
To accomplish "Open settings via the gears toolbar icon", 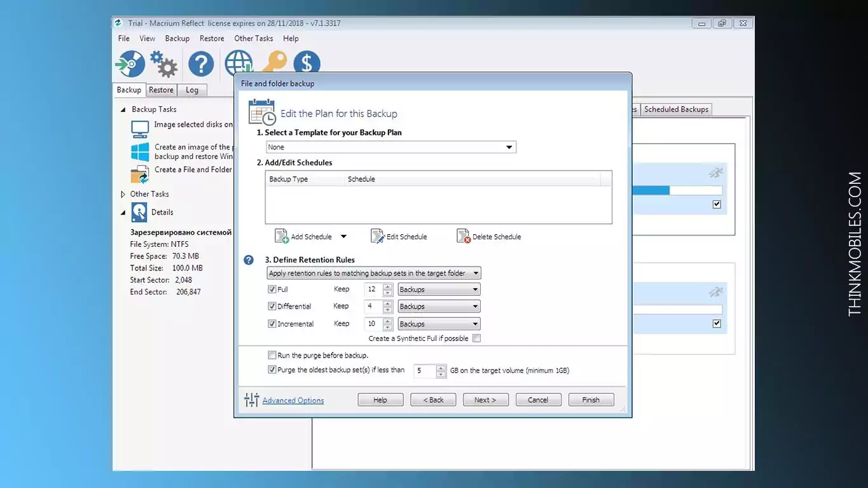I will coord(164,64).
